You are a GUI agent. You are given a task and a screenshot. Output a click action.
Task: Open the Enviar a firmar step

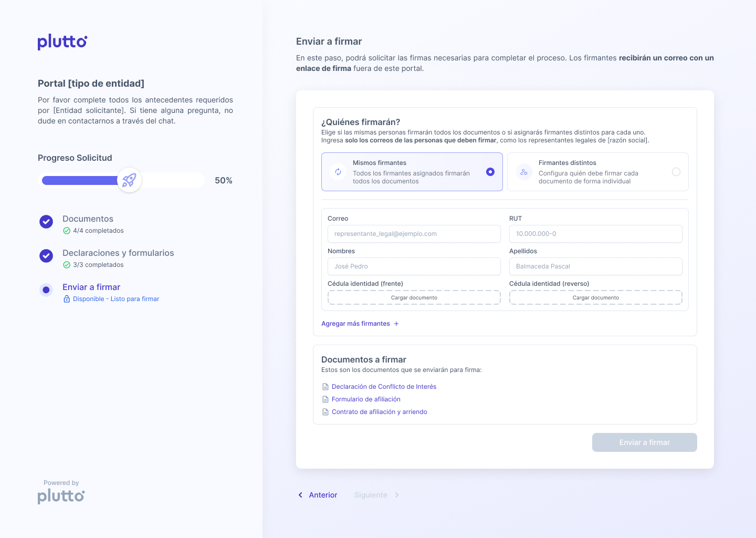pyautogui.click(x=91, y=287)
